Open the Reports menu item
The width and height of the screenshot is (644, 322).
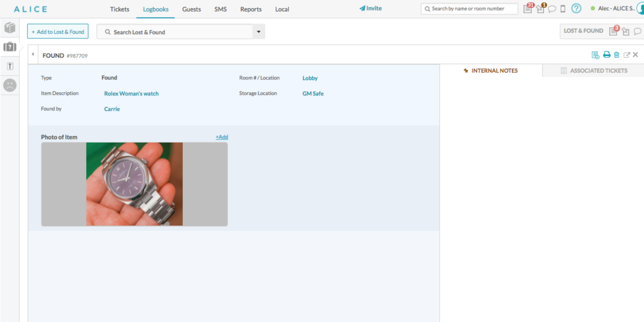click(x=250, y=9)
